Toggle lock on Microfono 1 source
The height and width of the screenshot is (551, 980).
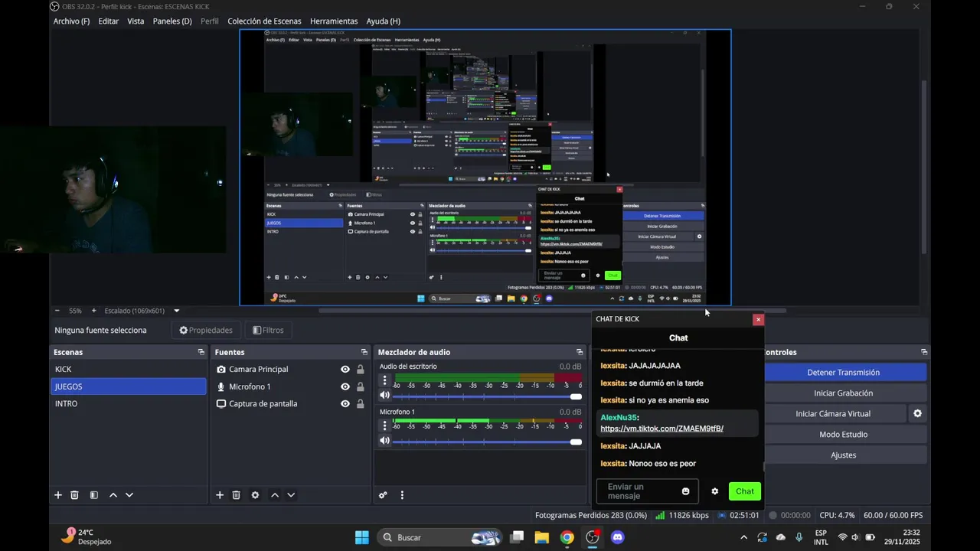click(x=360, y=386)
